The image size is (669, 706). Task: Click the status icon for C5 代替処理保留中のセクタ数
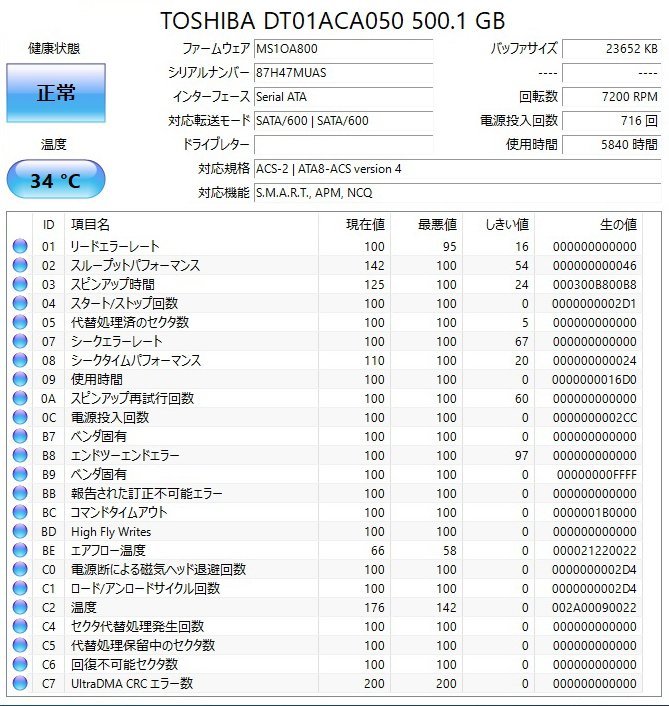(x=20, y=645)
